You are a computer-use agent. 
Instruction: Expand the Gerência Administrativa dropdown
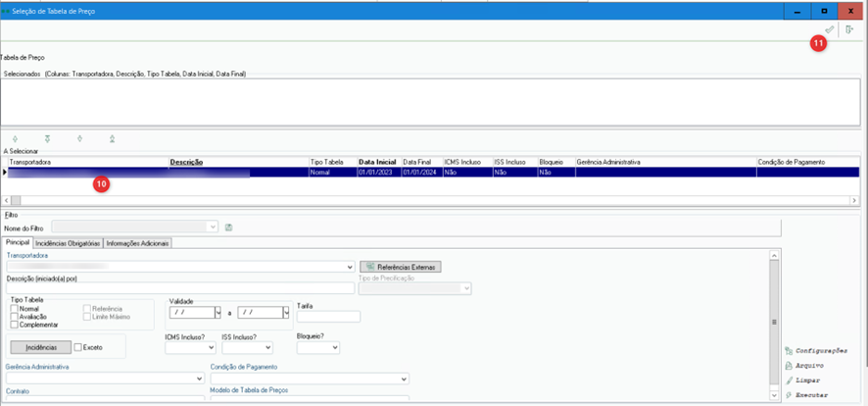[200, 379]
